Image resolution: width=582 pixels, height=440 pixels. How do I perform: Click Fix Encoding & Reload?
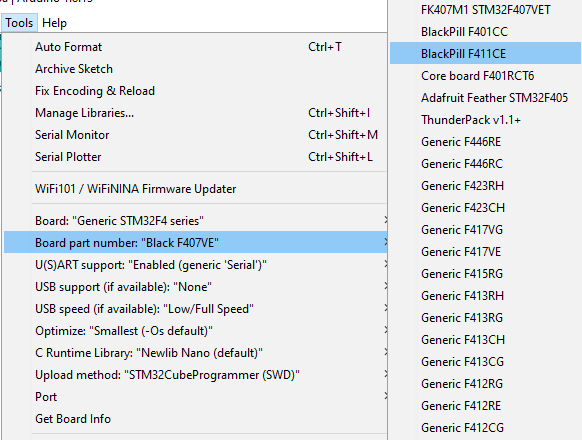tap(196, 91)
